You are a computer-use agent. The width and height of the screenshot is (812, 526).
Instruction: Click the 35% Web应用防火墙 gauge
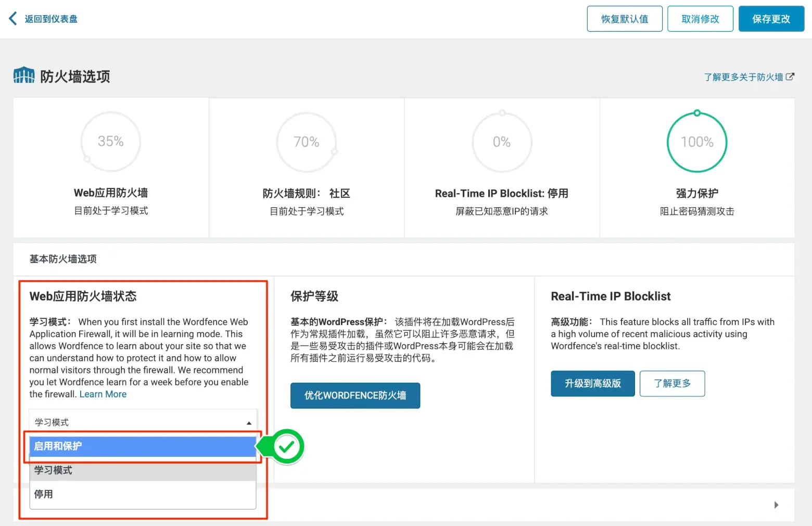coord(110,142)
